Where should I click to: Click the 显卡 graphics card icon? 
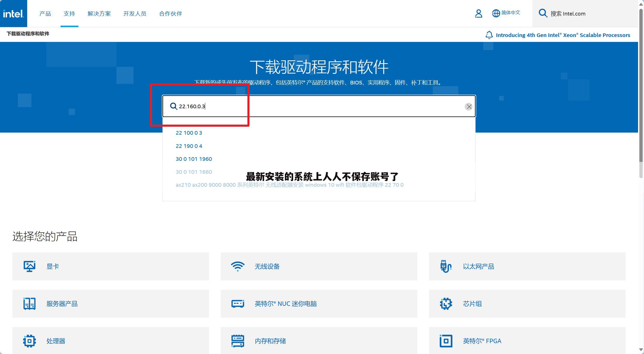click(x=29, y=266)
